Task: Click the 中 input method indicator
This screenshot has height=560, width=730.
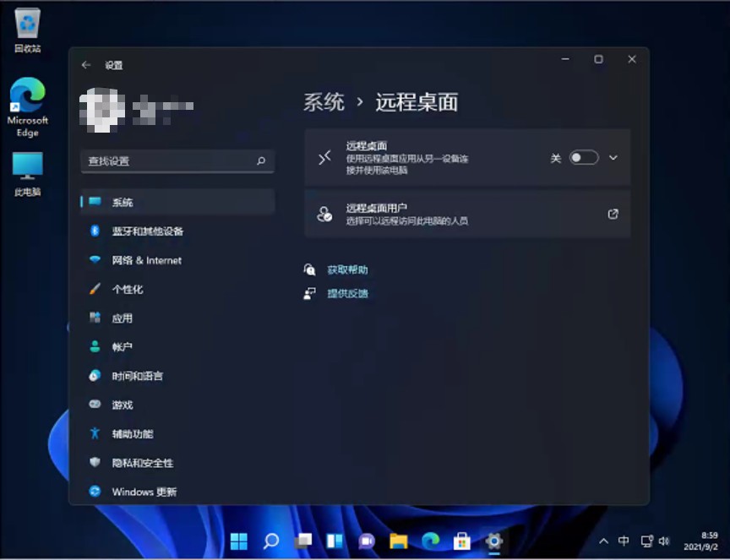Action: pyautogui.click(x=624, y=541)
